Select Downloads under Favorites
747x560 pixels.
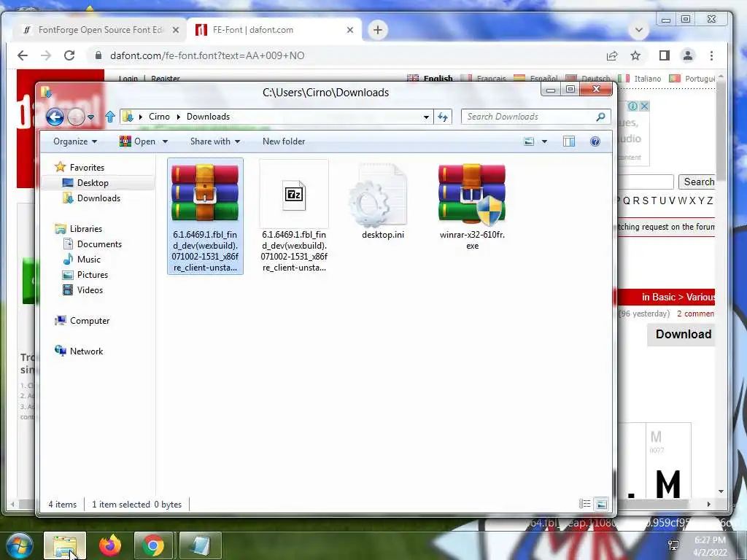[98, 198]
